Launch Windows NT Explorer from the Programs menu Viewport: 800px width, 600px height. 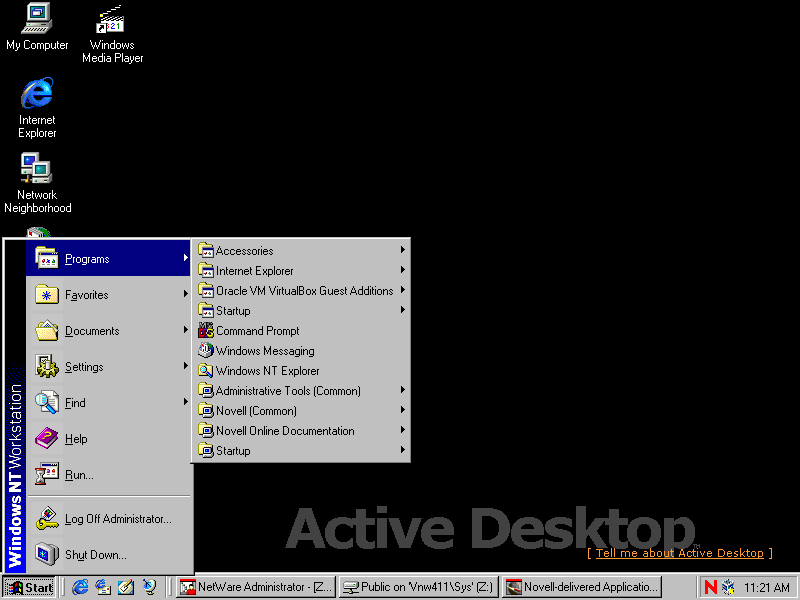(x=301, y=371)
